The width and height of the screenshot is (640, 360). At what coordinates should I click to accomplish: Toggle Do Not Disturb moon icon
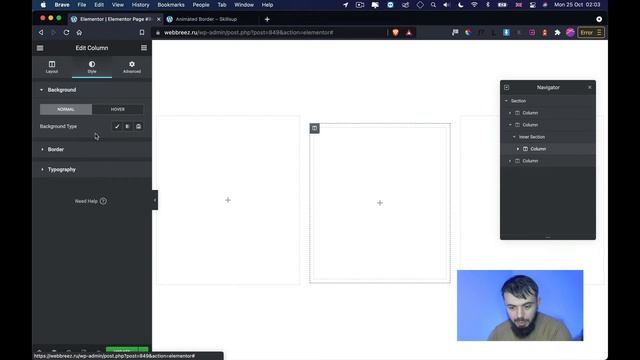coord(460,5)
